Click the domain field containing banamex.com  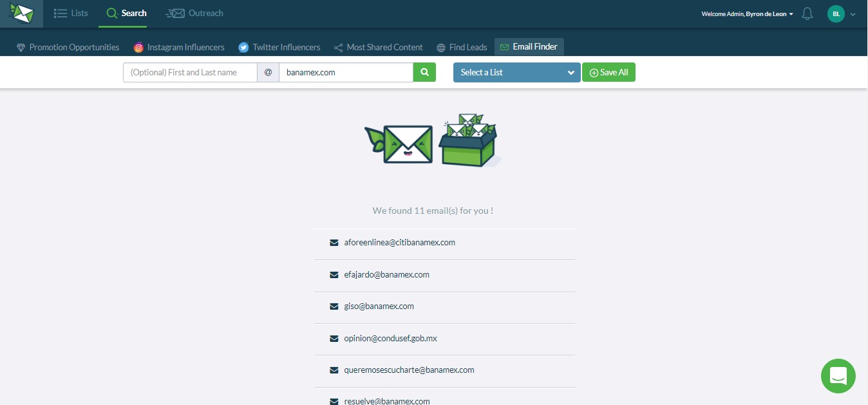pyautogui.click(x=346, y=72)
